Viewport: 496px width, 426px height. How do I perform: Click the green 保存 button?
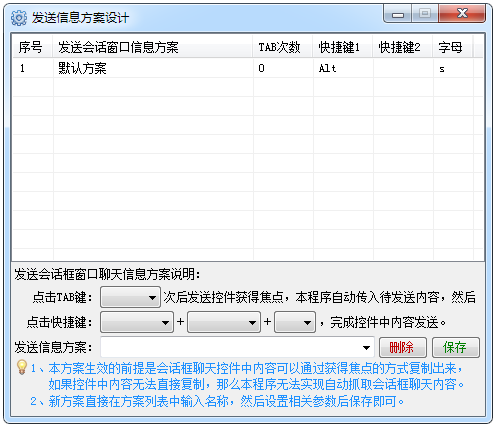pyautogui.click(x=456, y=347)
